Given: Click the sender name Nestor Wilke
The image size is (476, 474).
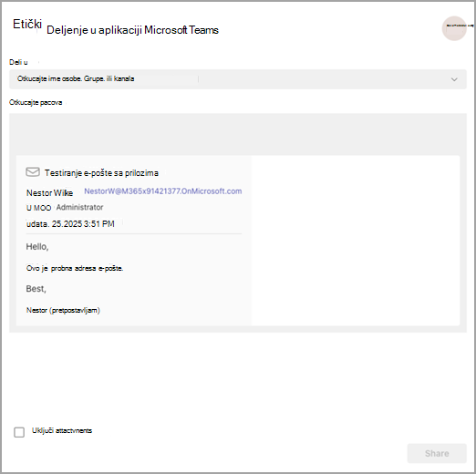Looking at the screenshot, I should pyautogui.click(x=49, y=193).
